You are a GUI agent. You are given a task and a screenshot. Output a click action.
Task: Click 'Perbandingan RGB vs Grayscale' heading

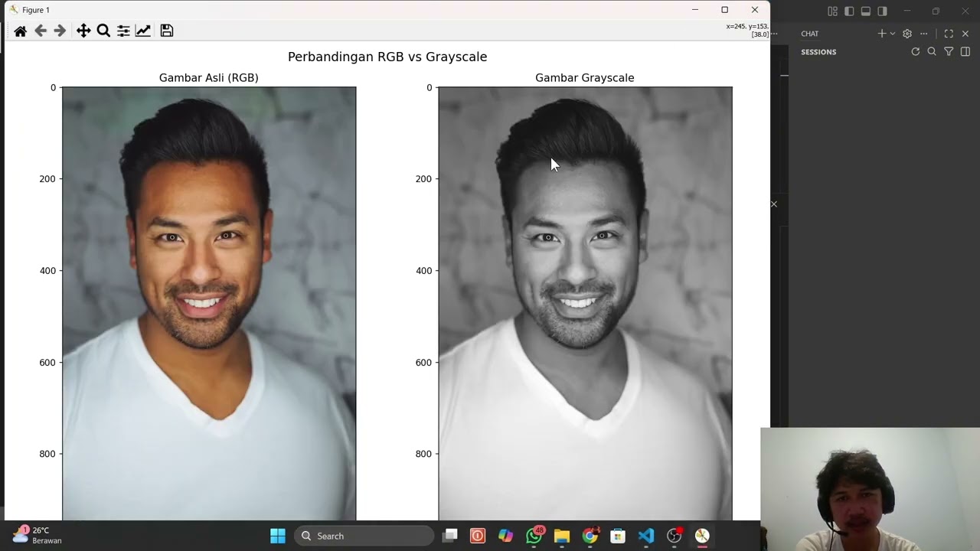387,57
